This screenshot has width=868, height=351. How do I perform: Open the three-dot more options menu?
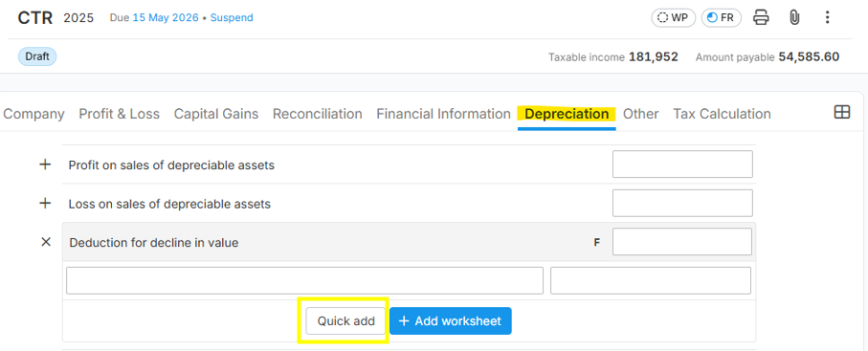[827, 18]
